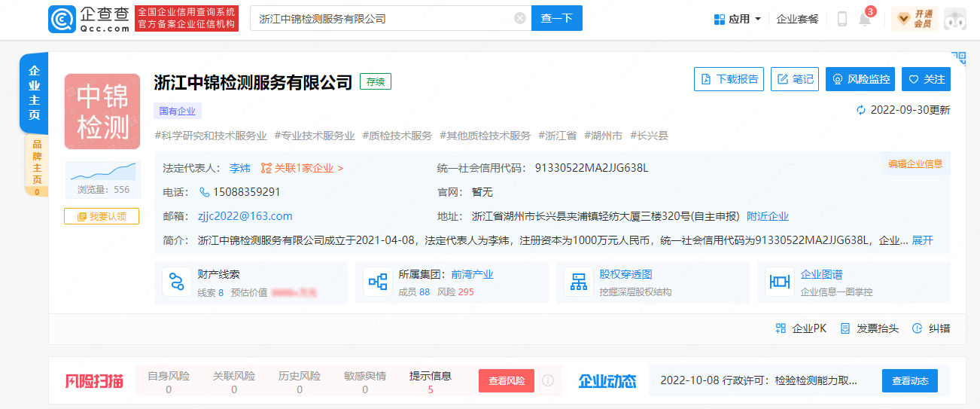Open 企业图谱 title link
Image resolution: width=980 pixels, height=409 pixels.
tap(822, 275)
